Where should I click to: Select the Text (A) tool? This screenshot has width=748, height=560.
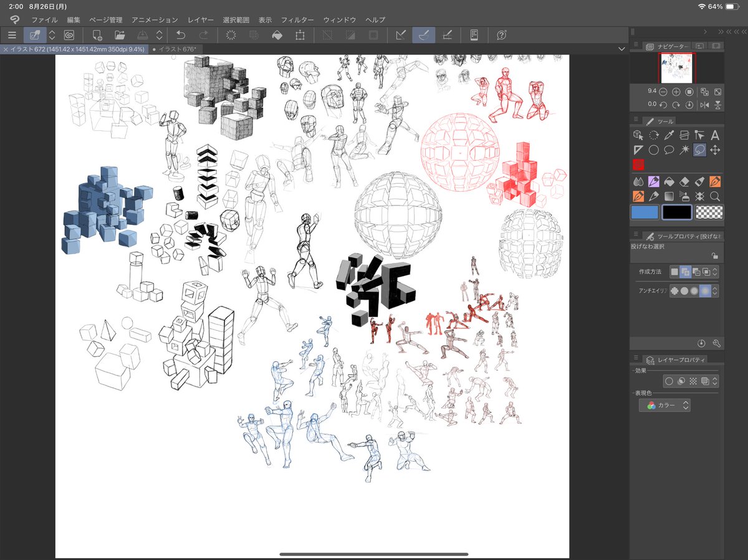coord(715,135)
